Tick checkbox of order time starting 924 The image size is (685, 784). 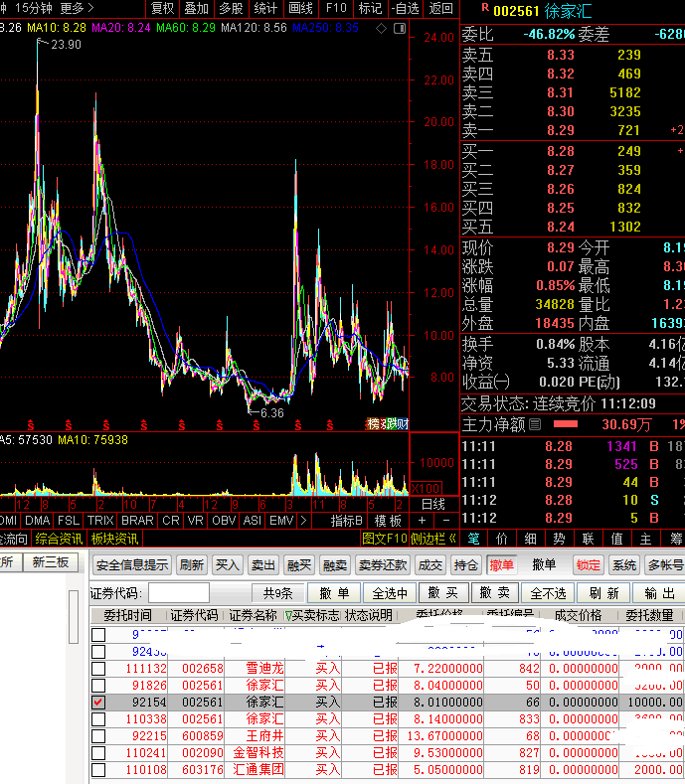98,652
